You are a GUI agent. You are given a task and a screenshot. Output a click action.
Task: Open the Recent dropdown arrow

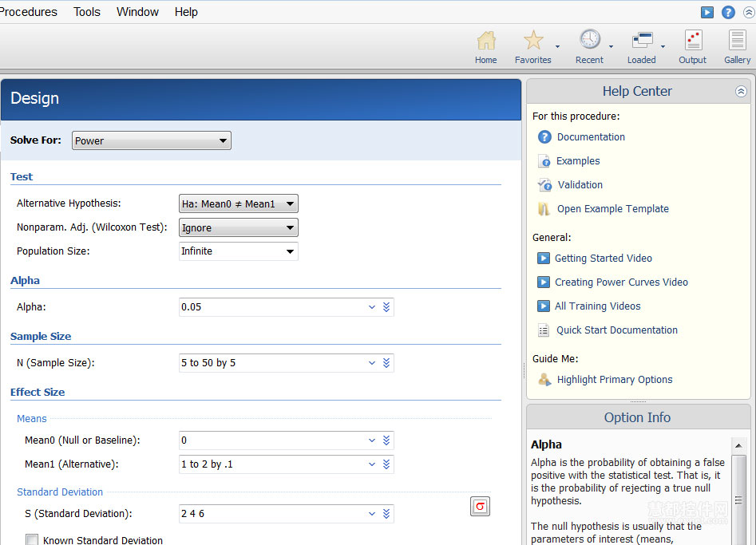point(611,47)
